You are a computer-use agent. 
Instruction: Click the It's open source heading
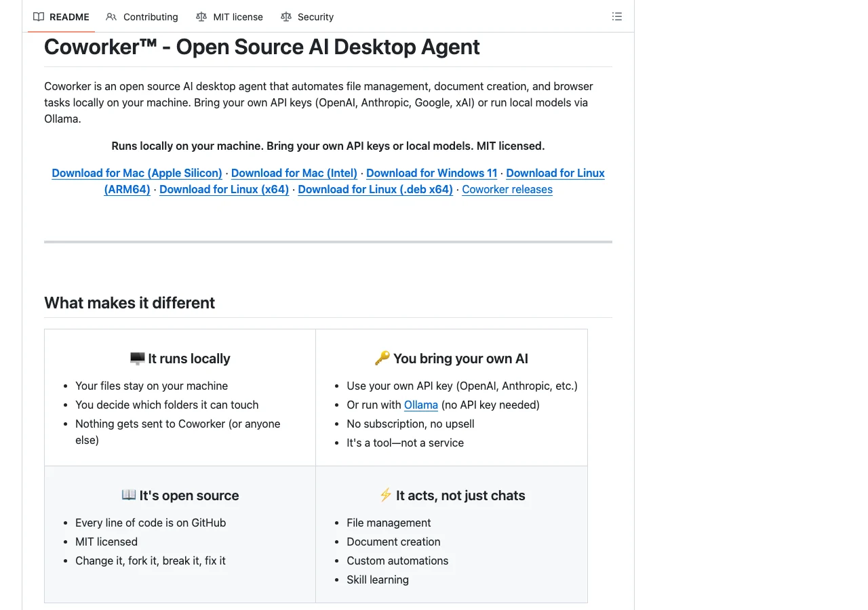180,495
